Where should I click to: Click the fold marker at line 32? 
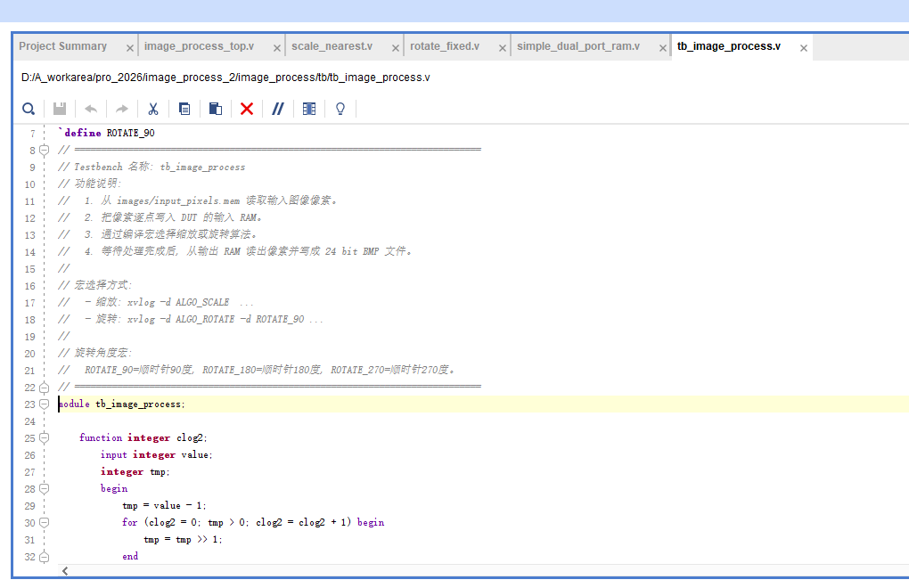[44, 557]
